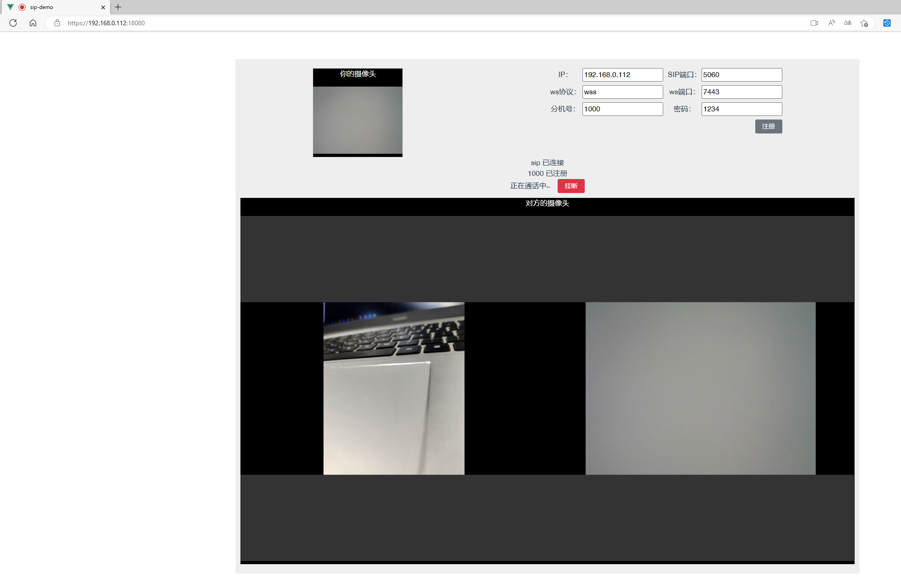Click the site security lock icon
901x588 pixels.
point(57,23)
